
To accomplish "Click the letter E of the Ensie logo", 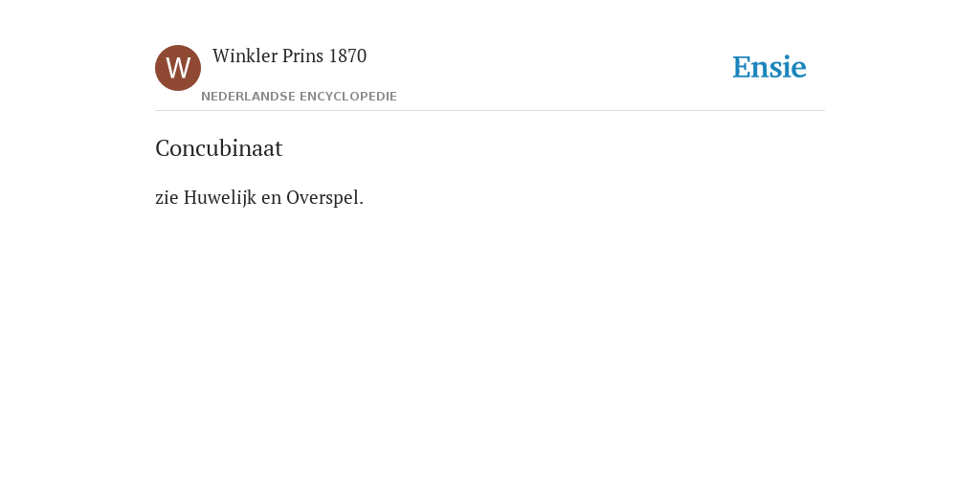I will 742,68.
